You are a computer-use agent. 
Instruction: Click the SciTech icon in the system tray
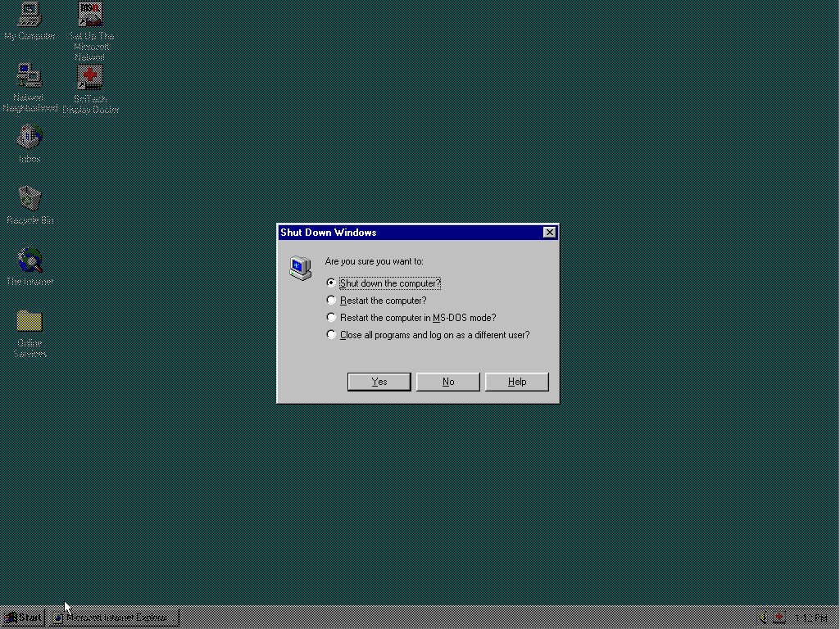point(779,617)
